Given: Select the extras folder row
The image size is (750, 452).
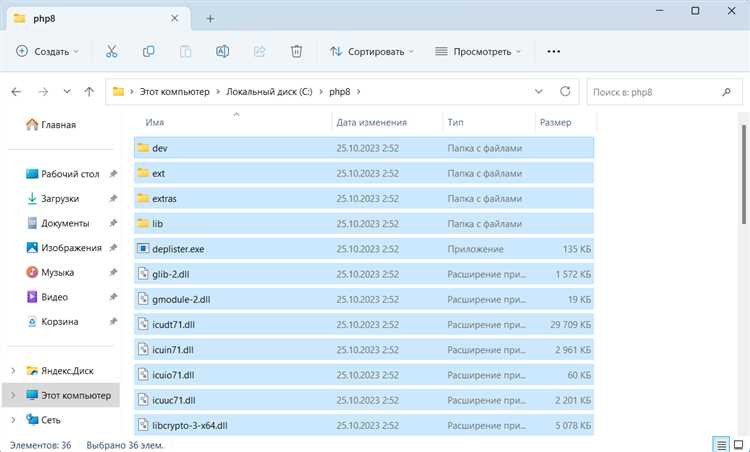Looking at the screenshot, I should coord(364,198).
